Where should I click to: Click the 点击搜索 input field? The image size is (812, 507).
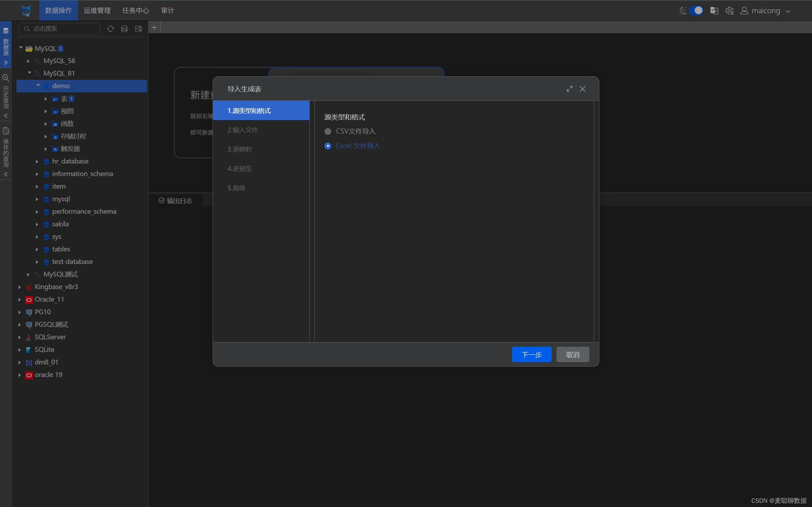tap(64, 29)
